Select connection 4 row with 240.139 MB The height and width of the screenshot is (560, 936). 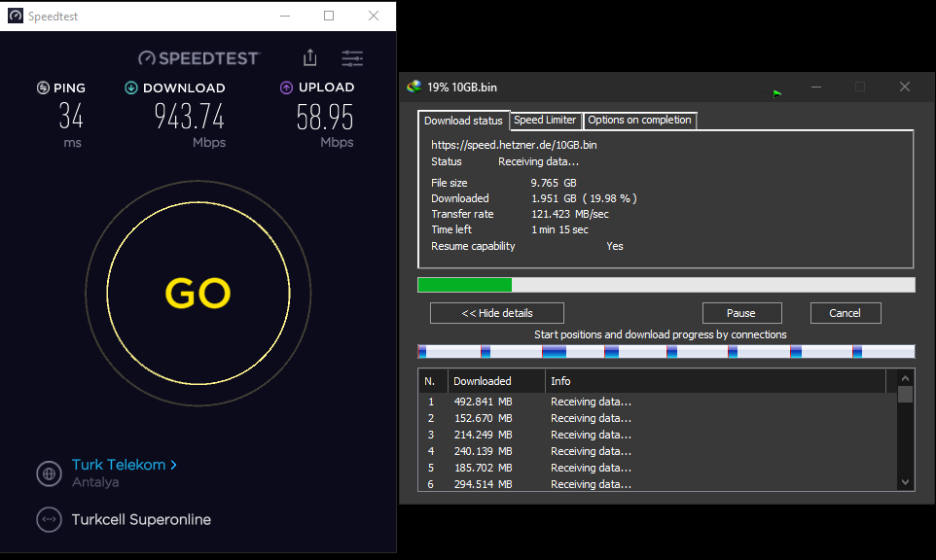point(658,451)
